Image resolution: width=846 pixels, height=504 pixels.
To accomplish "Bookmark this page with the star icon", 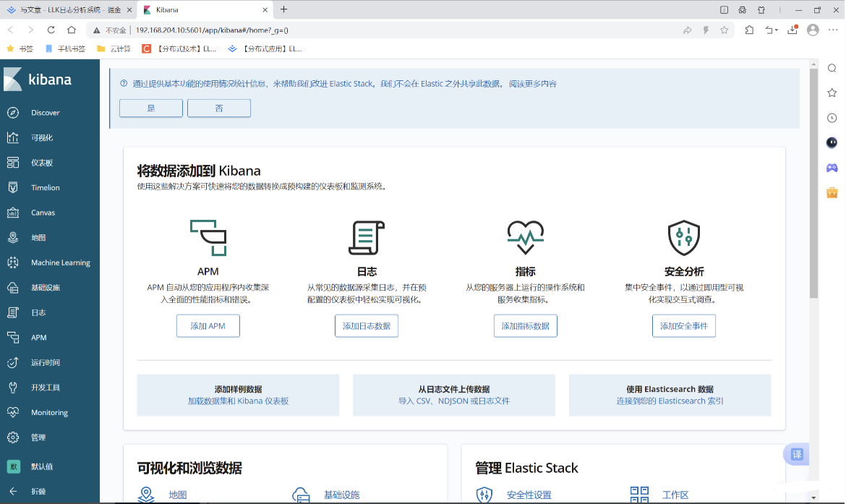I will (x=724, y=30).
